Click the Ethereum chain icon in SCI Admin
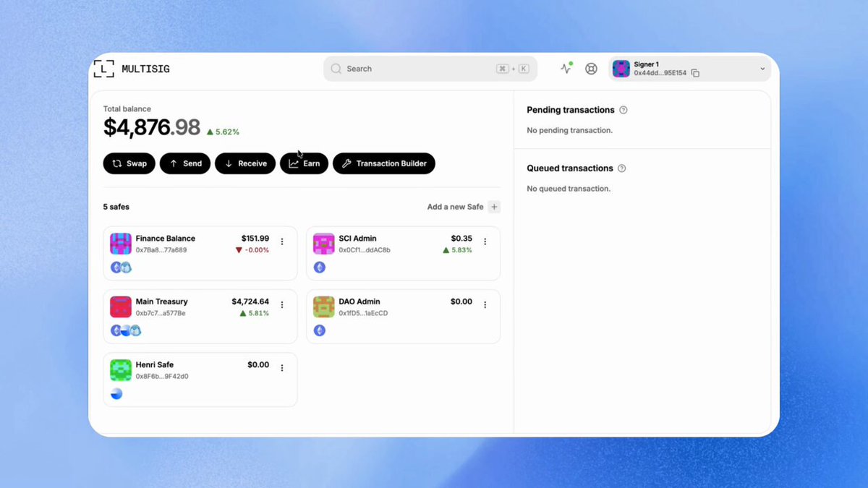The height and width of the screenshot is (488, 868). 320,267
